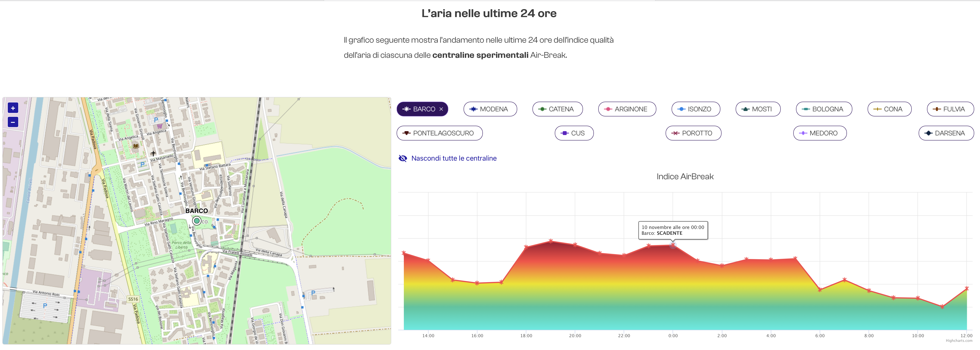Click the purple star icon on the MEDORO chip

(x=803, y=133)
